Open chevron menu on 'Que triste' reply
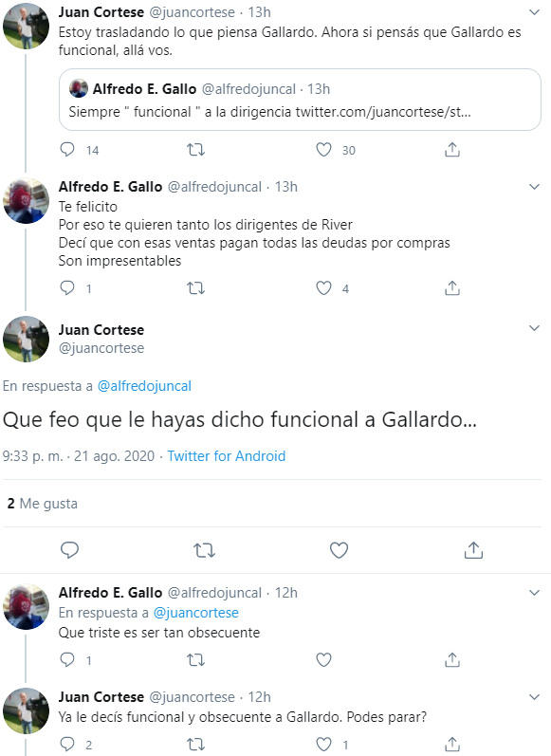Screen dimensions: 551x756 (x=534, y=593)
